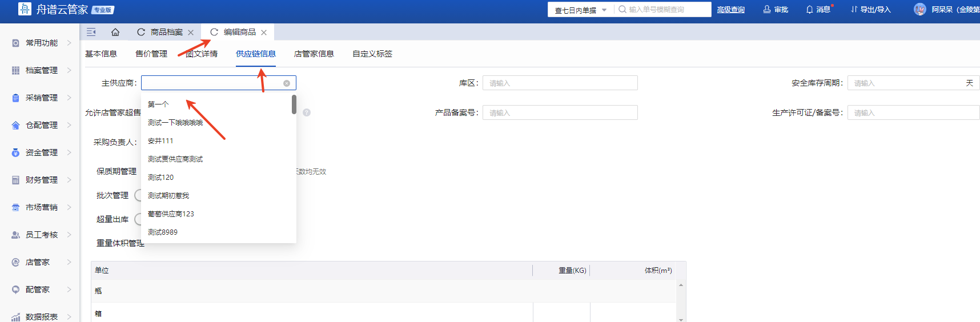Expand the 档案管理 sidebar menu
This screenshot has width=980, height=322.
pyautogui.click(x=42, y=70)
